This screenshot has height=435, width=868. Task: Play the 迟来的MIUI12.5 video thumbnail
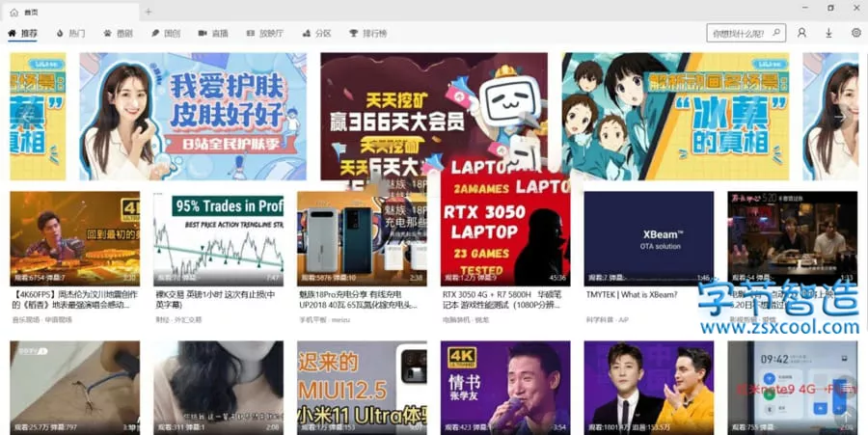pos(362,388)
